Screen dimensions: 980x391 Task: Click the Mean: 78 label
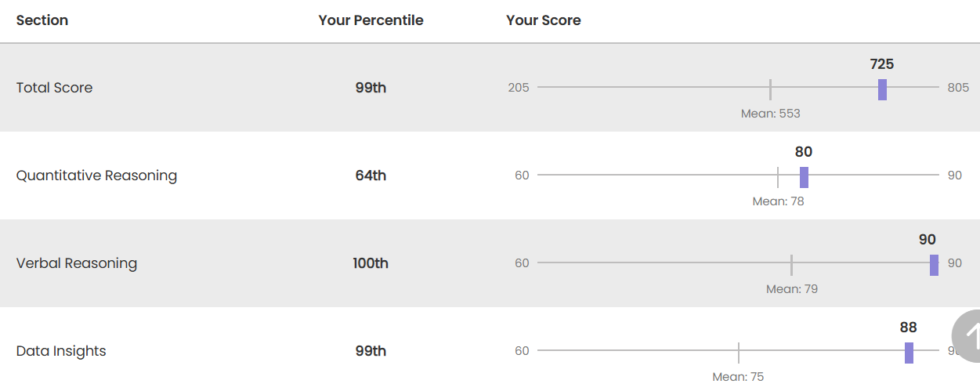pyautogui.click(x=779, y=201)
